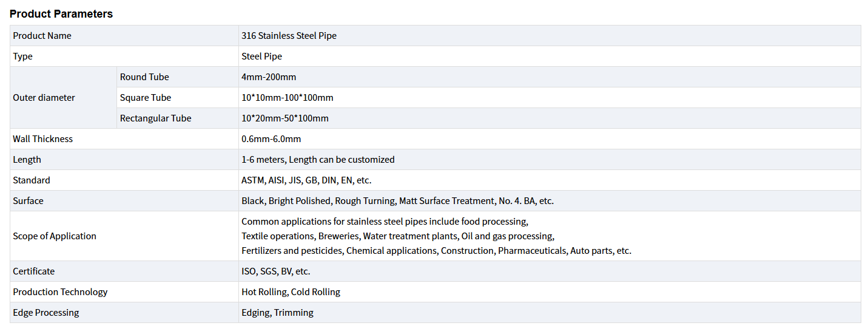This screenshot has width=868, height=334.
Task: Click the Length customization text
Action: point(318,160)
